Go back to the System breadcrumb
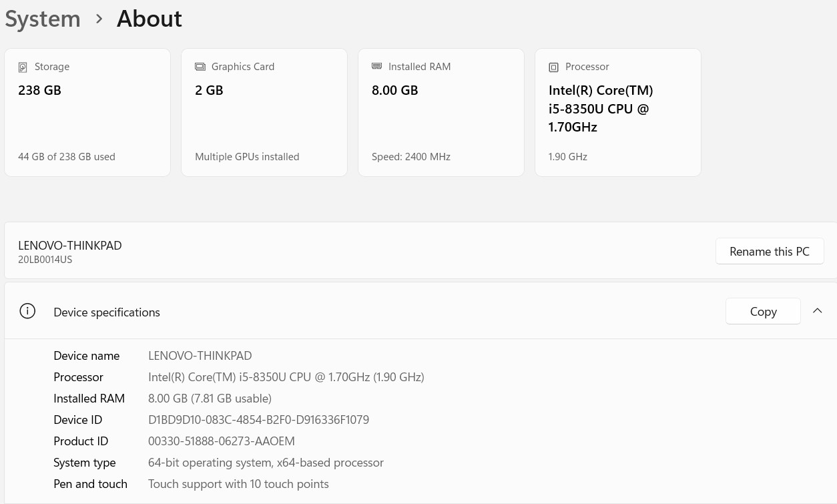 point(43,19)
